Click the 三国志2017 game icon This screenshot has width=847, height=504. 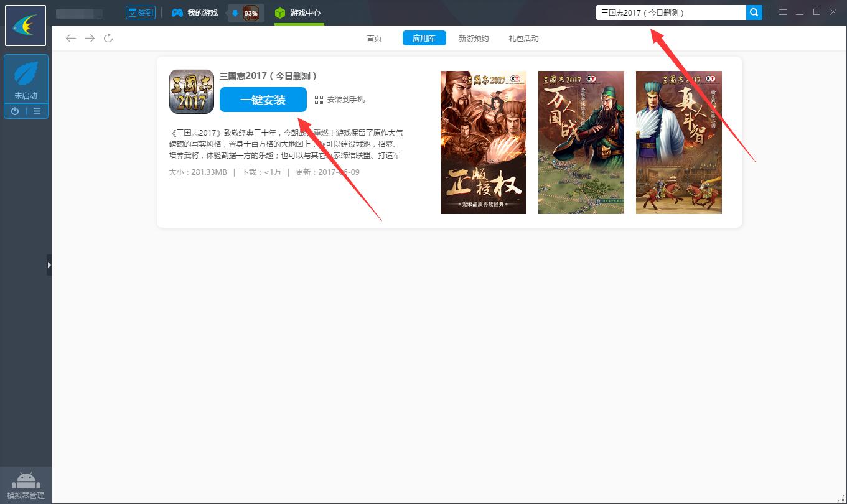coord(192,91)
